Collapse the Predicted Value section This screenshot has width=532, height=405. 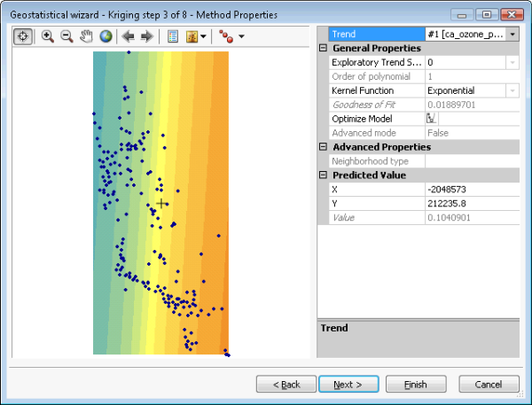click(323, 175)
